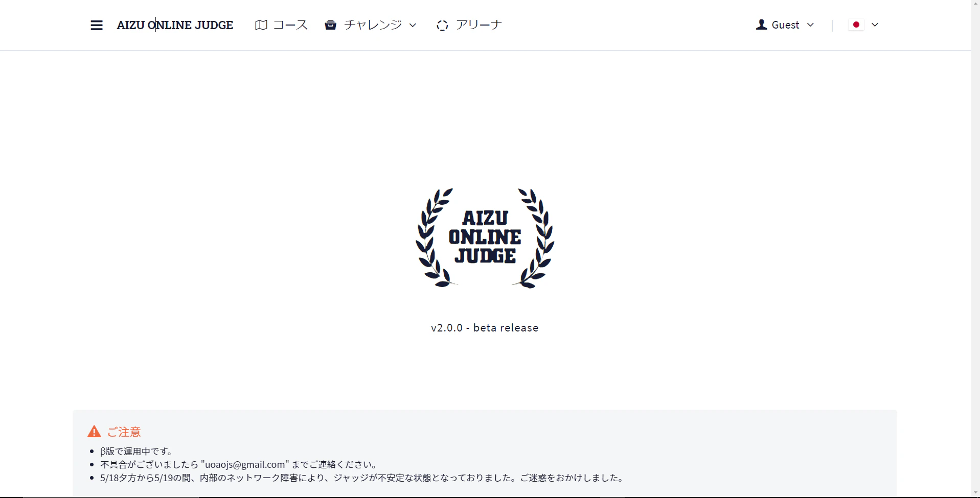Click the warning triangle icon
Screen dimensions: 980x498
pos(94,432)
